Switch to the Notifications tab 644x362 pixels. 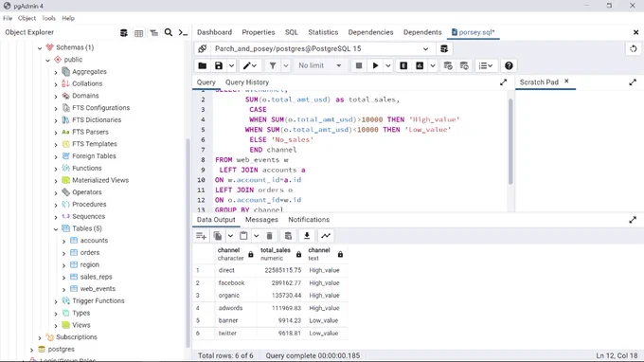pos(309,220)
